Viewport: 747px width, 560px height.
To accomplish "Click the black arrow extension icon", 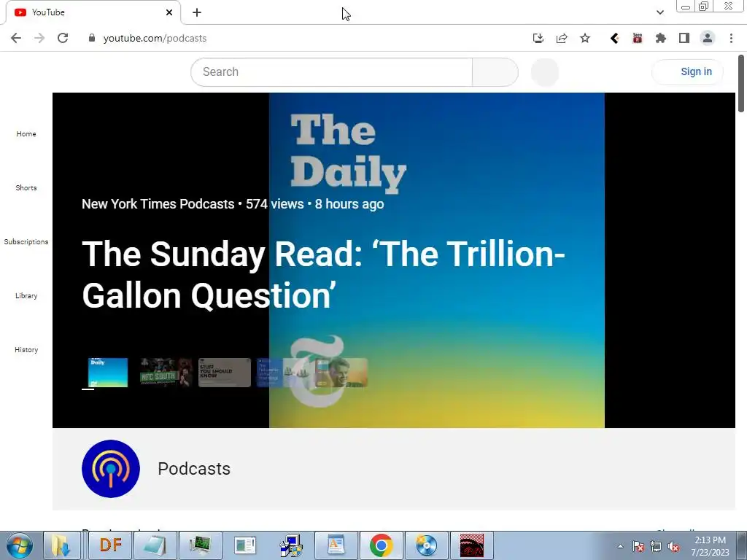I will click(x=614, y=38).
